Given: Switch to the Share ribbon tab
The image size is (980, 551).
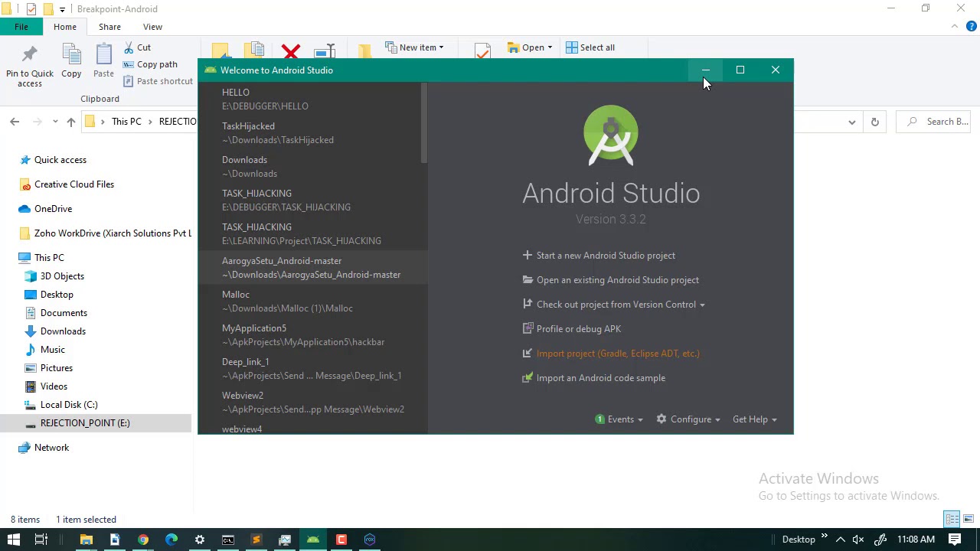Looking at the screenshot, I should pyautogui.click(x=109, y=27).
